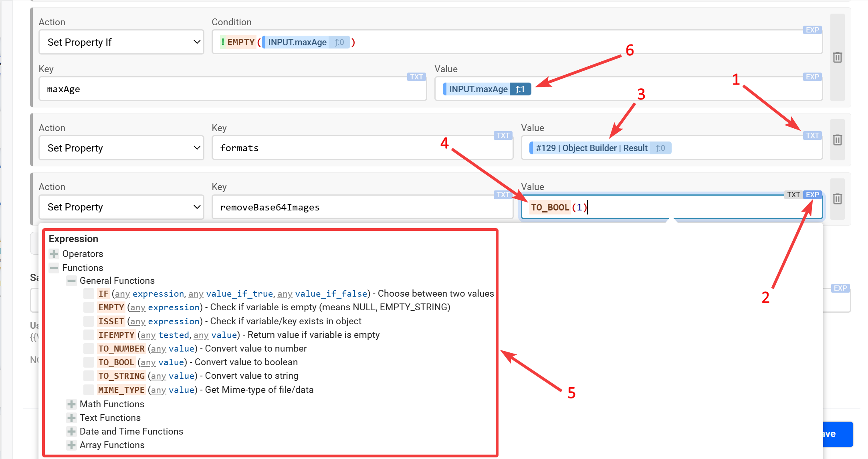Expand Math Functions category
Screen dimensions: 868x459
pyautogui.click(x=71, y=404)
